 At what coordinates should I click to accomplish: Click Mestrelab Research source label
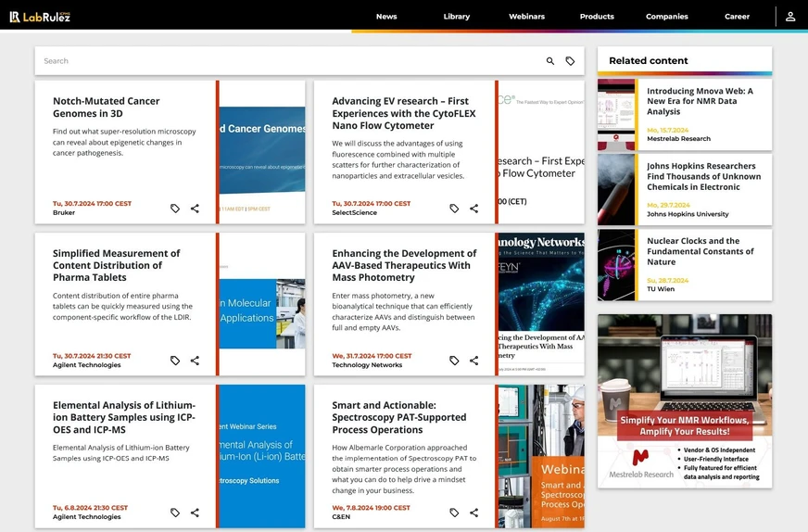pos(678,139)
